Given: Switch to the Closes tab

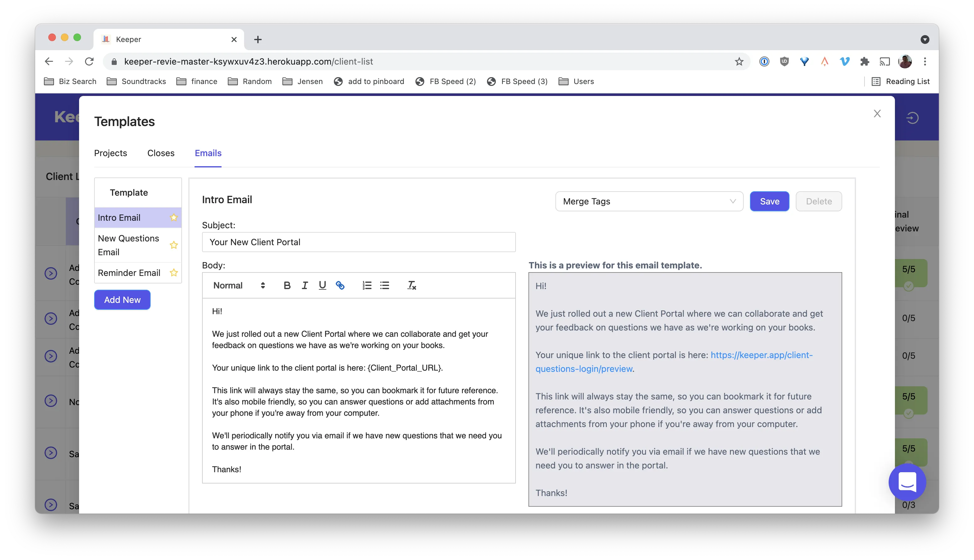Looking at the screenshot, I should pyautogui.click(x=161, y=153).
